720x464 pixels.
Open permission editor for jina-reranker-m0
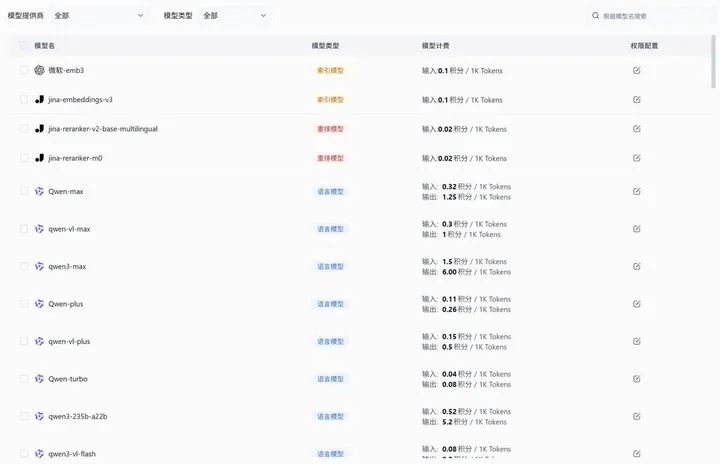(x=636, y=158)
